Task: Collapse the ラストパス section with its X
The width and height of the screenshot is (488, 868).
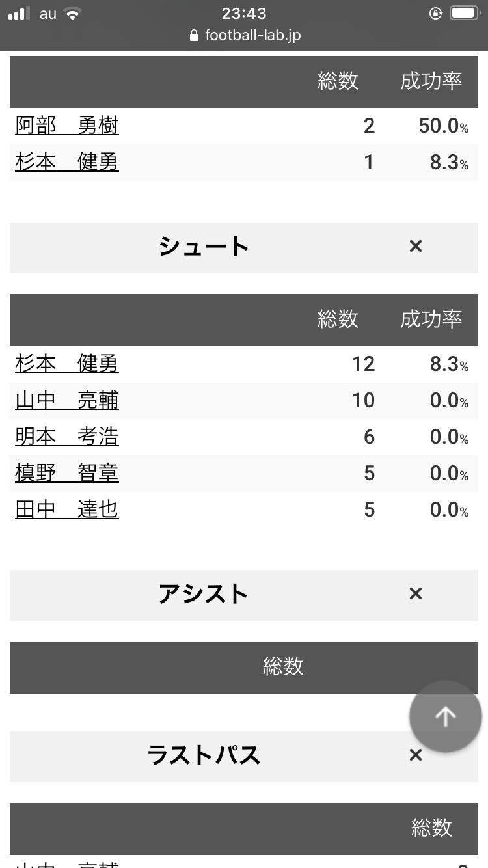Action: coord(416,755)
